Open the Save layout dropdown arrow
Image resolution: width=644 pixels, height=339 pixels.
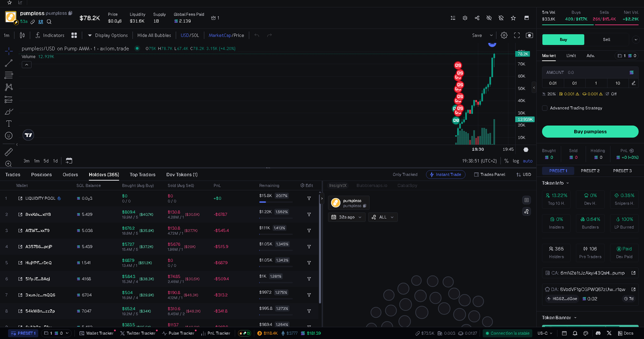click(492, 35)
